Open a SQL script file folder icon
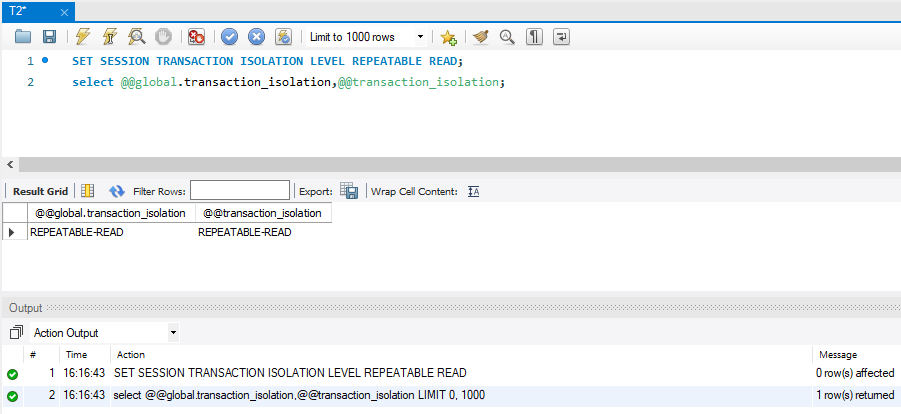Image resolution: width=901 pixels, height=414 pixels. tap(23, 37)
